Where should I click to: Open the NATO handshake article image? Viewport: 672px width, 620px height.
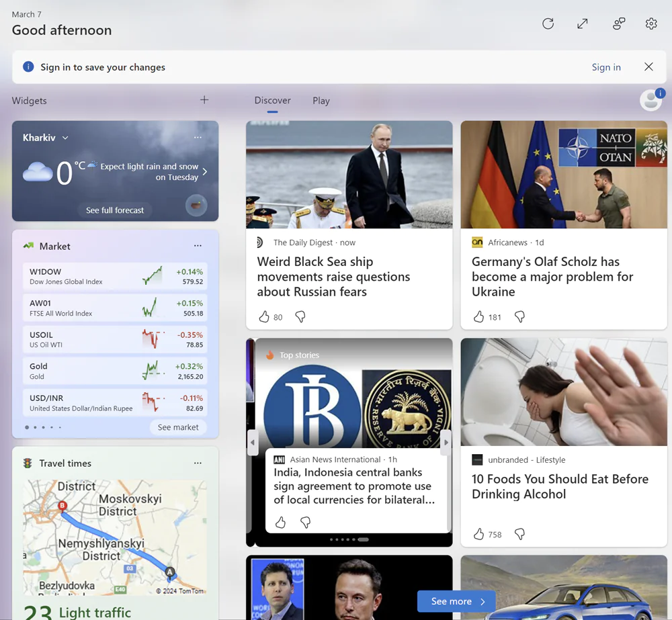point(564,175)
